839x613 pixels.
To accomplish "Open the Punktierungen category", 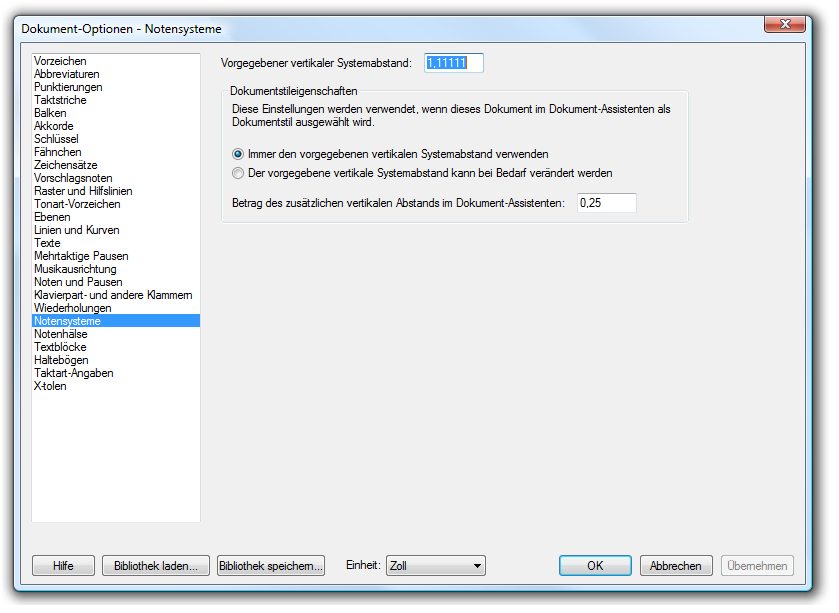I will pyautogui.click(x=116, y=87).
